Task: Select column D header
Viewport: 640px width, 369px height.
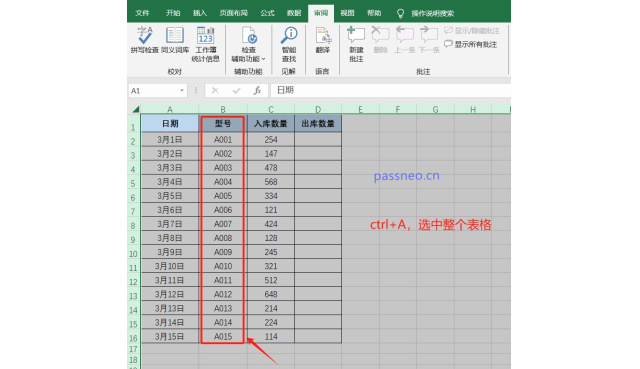Action: pyautogui.click(x=318, y=109)
